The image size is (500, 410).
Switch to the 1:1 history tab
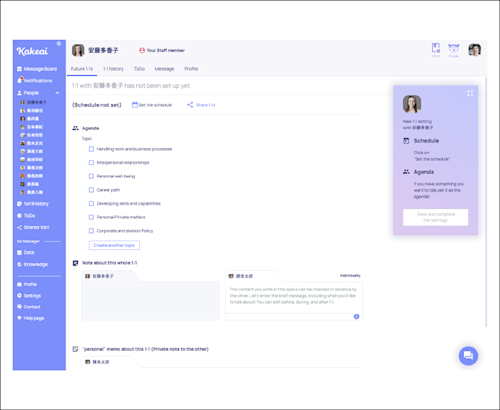113,69
